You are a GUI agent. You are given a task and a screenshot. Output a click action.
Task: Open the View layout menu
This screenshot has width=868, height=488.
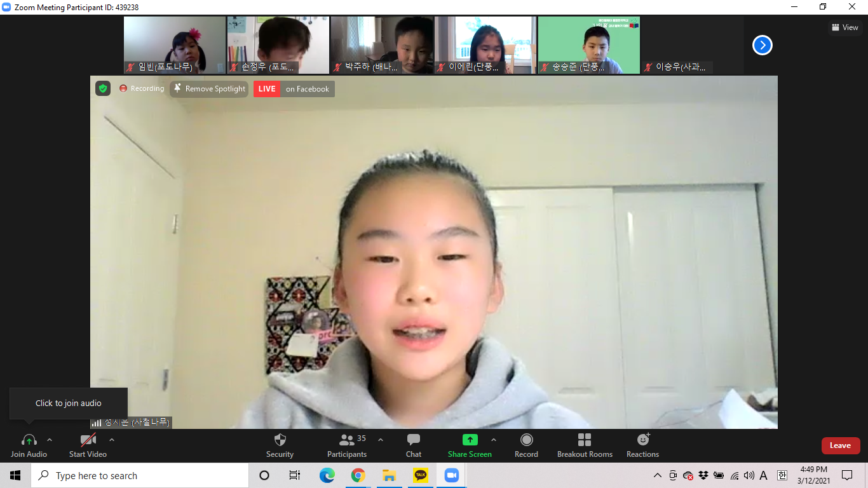pyautogui.click(x=844, y=27)
